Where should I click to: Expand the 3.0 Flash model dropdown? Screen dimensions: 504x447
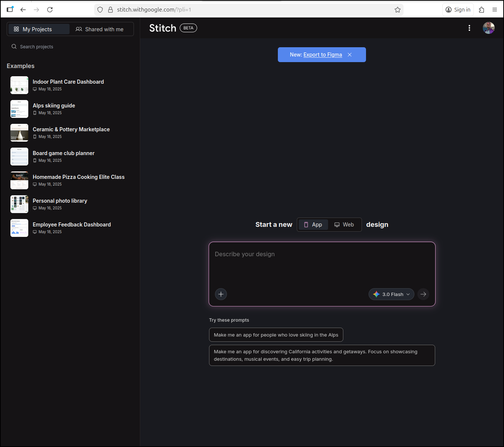[x=391, y=294]
